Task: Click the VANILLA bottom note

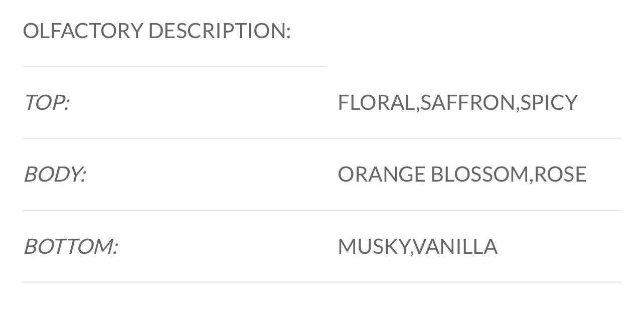Action: (x=456, y=246)
